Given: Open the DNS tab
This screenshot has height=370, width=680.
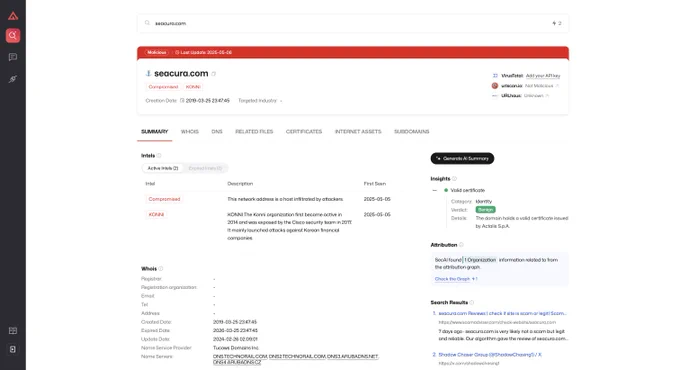Looking at the screenshot, I should pos(217,131).
